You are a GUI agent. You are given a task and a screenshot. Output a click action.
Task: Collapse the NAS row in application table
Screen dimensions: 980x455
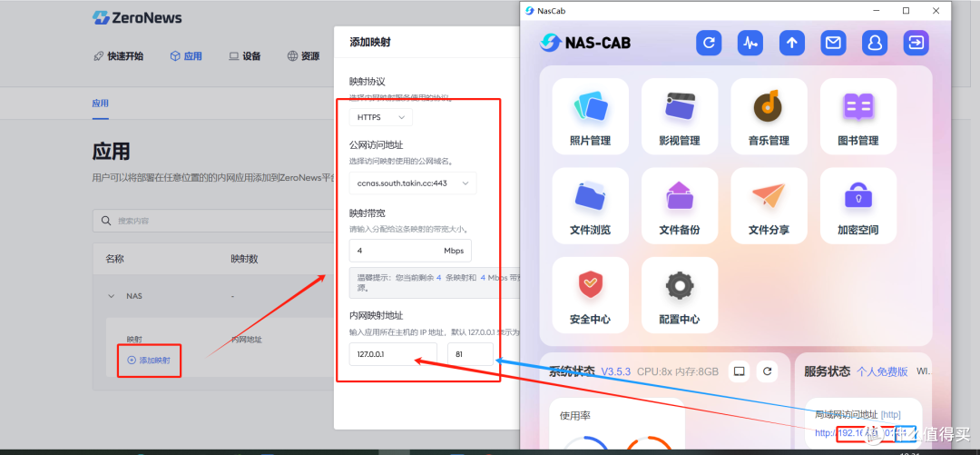(x=112, y=295)
